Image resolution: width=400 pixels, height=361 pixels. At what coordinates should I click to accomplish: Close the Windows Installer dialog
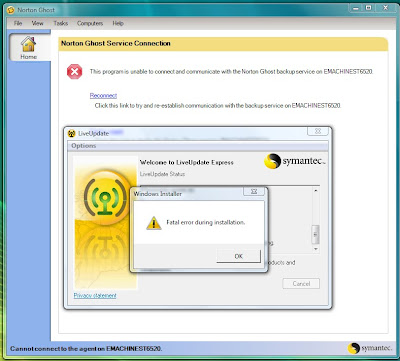[x=254, y=191]
